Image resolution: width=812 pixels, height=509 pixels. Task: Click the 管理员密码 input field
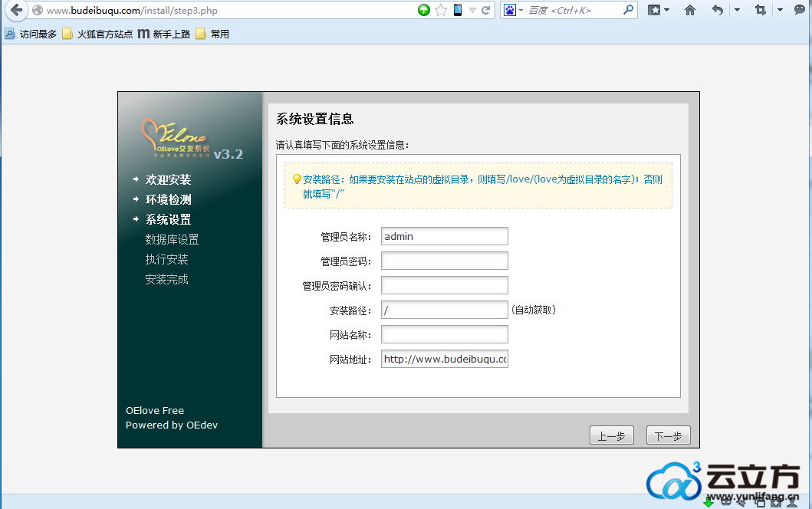tap(444, 261)
